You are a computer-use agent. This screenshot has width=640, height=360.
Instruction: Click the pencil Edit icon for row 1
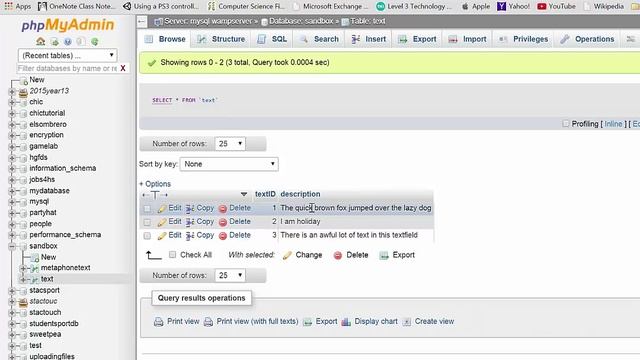point(162,208)
